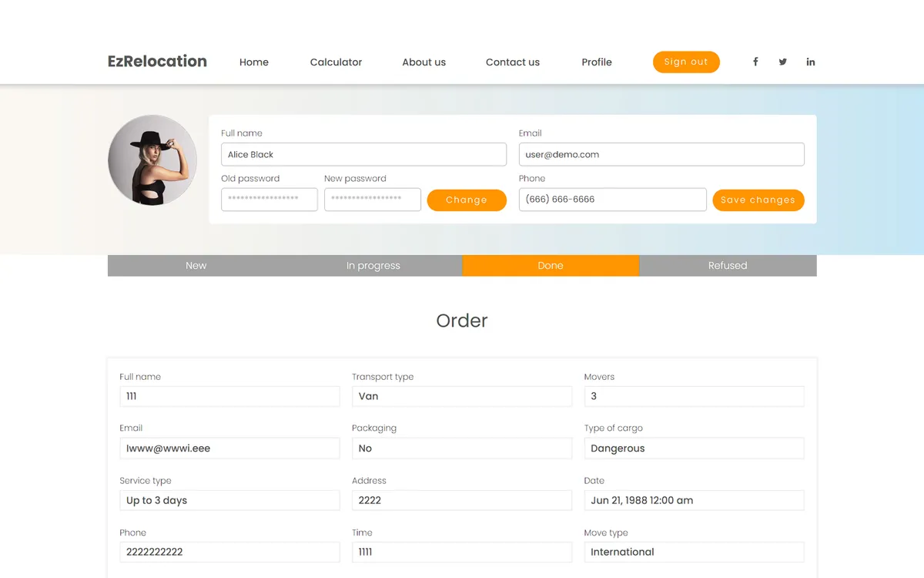Select the Done orders tab
Viewport: 924px width, 578px height.
point(551,265)
